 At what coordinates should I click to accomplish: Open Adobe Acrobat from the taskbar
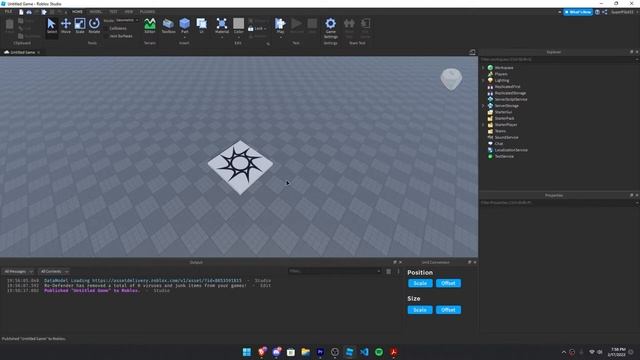(393, 352)
